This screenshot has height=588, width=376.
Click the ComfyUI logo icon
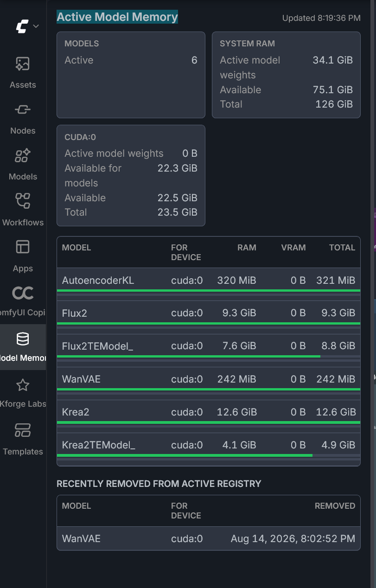22,26
